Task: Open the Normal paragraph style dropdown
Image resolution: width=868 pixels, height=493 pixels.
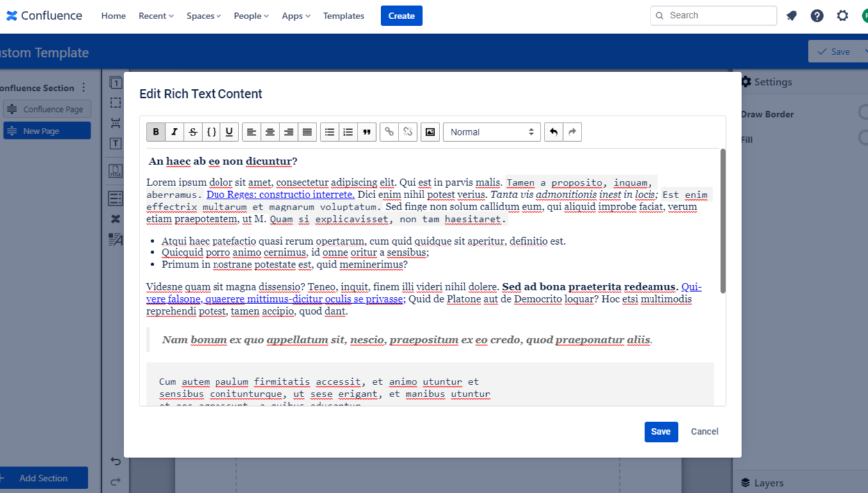Action: coord(492,132)
